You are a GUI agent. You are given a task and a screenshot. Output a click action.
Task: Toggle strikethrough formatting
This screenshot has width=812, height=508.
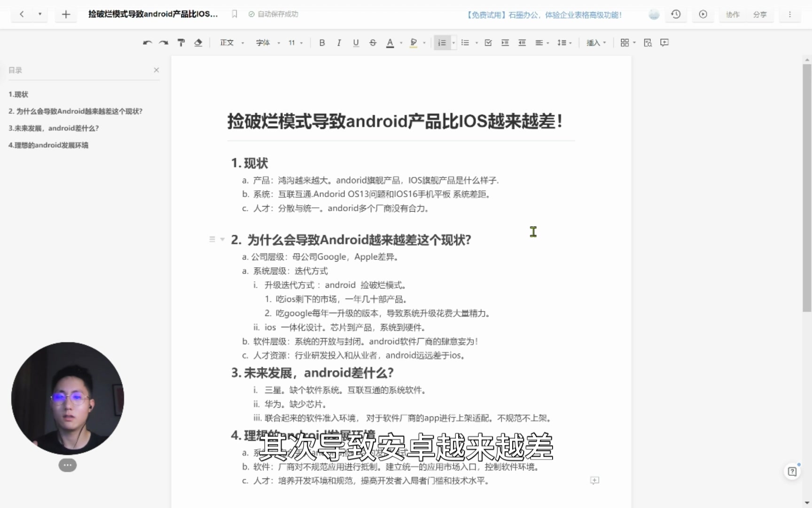pyautogui.click(x=373, y=43)
